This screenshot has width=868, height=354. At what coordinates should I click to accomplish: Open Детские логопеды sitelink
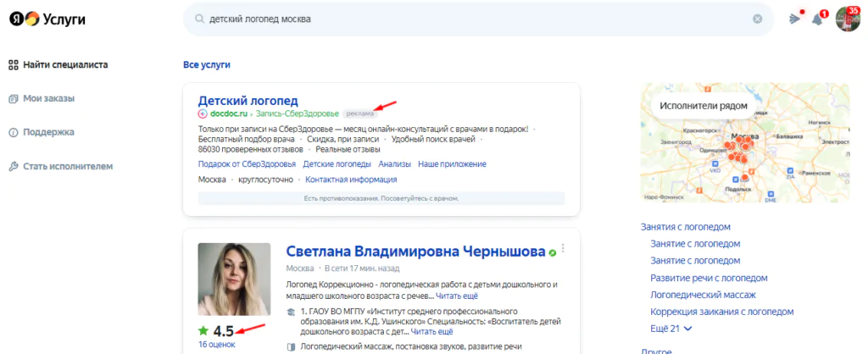point(337,164)
